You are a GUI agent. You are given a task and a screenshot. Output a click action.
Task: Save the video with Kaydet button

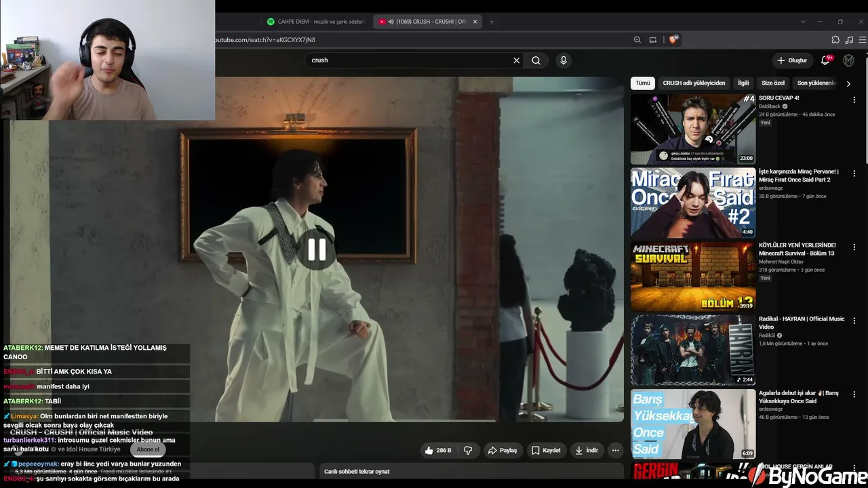[x=546, y=450]
